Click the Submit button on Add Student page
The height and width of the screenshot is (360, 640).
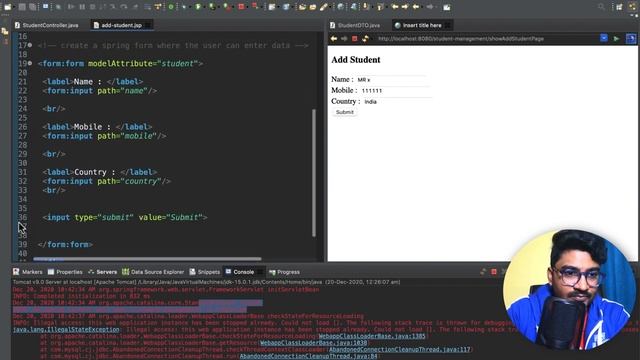(x=345, y=112)
